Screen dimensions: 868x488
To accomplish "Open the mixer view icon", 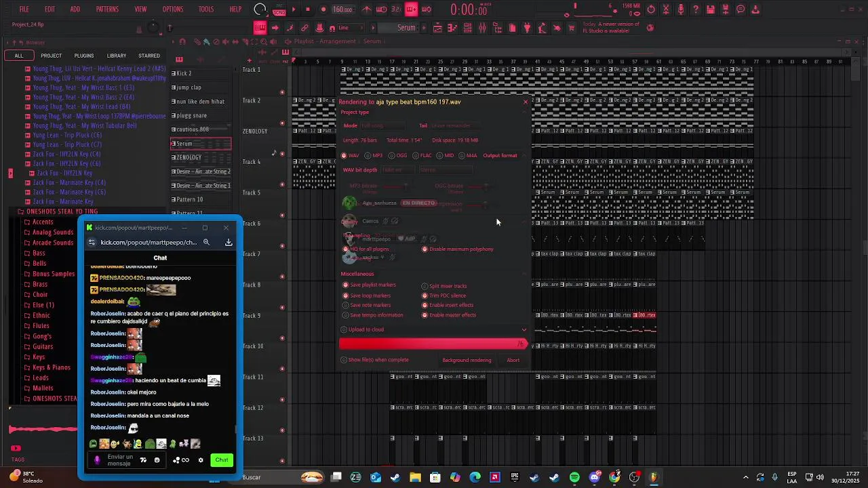I will [x=482, y=28].
